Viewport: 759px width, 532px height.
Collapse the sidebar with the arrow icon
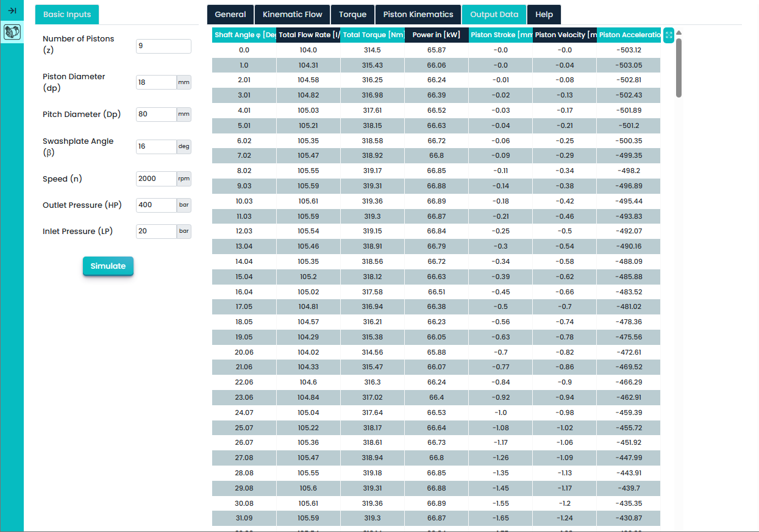12,10
